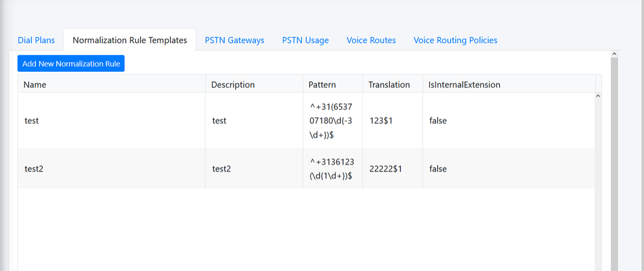The image size is (644, 271).
Task: Click the pattern cell of the test rule
Action: (332, 121)
